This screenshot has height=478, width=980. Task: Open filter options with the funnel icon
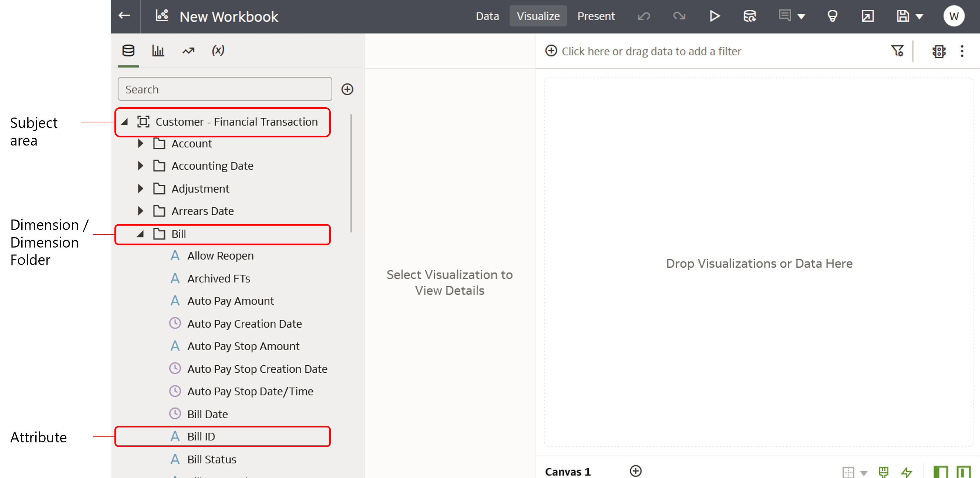tap(898, 51)
